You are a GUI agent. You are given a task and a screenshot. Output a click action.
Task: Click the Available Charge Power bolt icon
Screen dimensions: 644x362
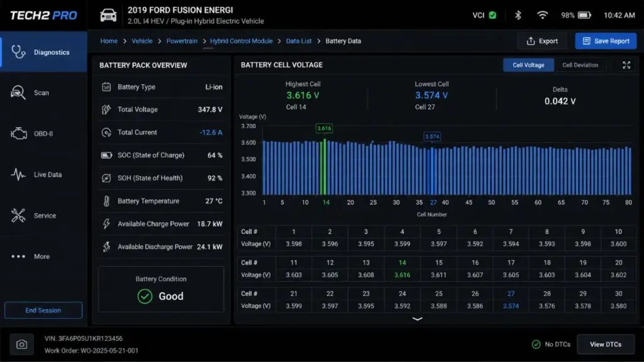[106, 224]
